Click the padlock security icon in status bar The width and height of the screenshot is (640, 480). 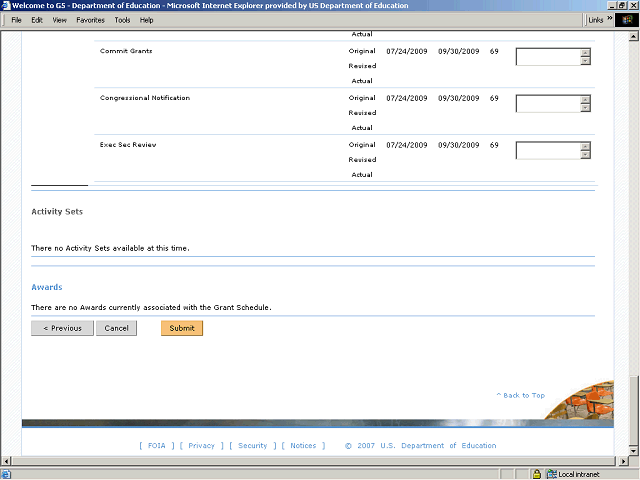(x=537, y=474)
